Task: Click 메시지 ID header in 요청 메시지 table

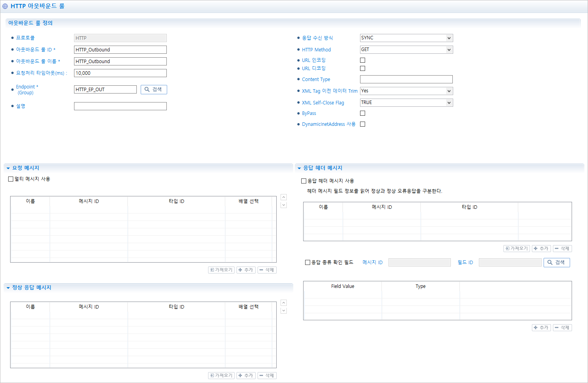Action: coord(89,201)
